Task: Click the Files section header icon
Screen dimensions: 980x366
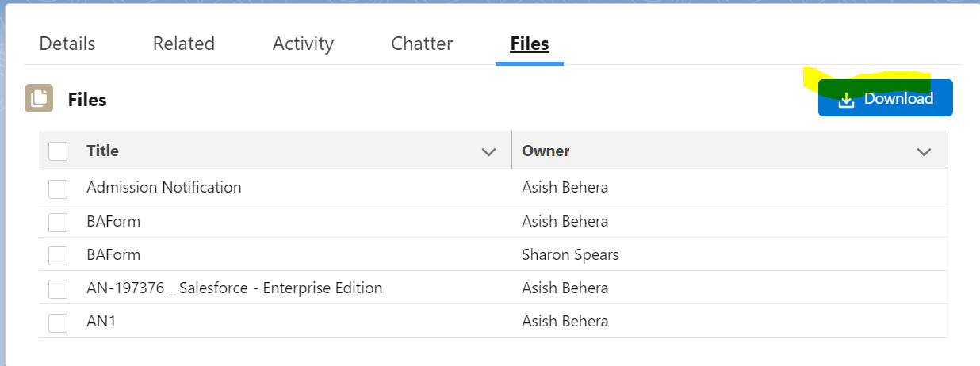Action: pos(39,98)
